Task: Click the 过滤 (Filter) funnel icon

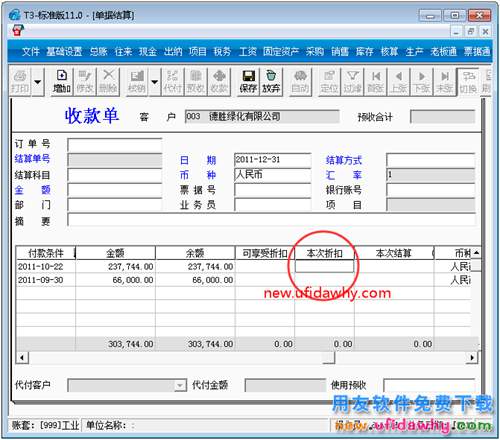Action: point(353,82)
